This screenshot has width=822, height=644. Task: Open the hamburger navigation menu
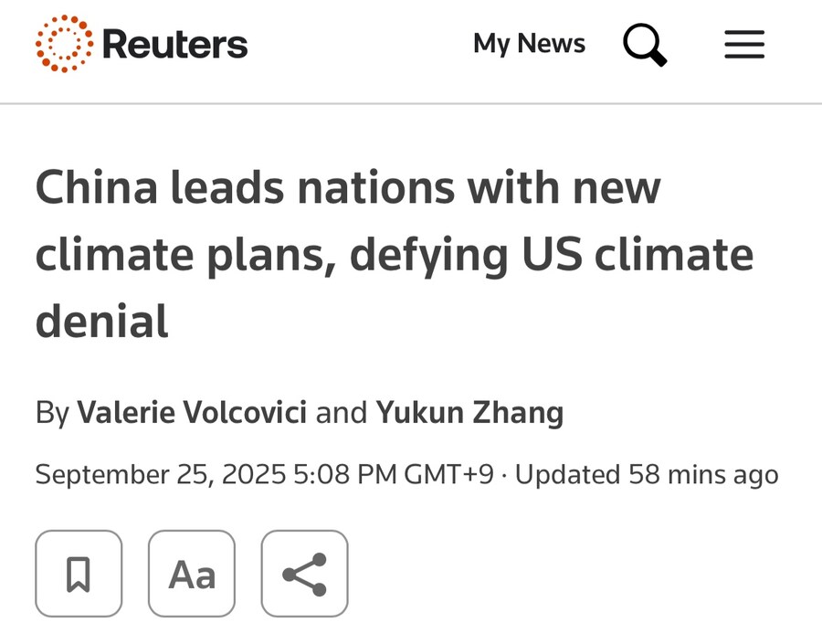click(x=744, y=44)
